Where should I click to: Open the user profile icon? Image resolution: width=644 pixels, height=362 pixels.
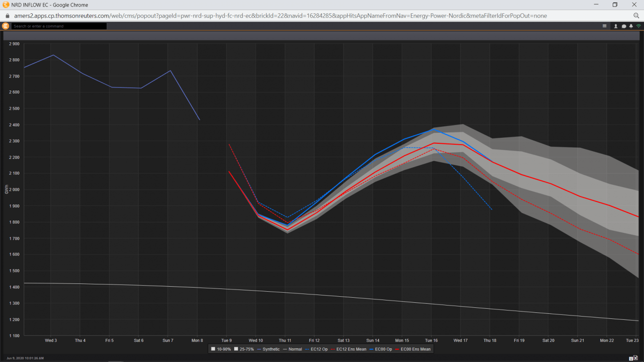tap(616, 26)
